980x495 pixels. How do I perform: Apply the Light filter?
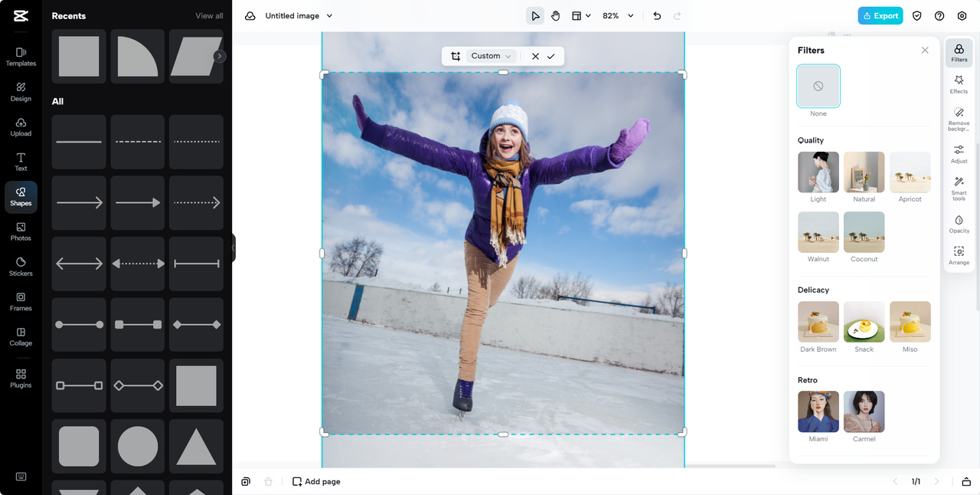(x=818, y=172)
